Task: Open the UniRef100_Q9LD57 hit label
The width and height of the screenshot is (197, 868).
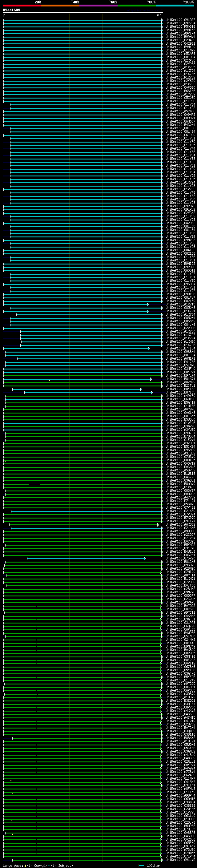Action: pos(180,19)
